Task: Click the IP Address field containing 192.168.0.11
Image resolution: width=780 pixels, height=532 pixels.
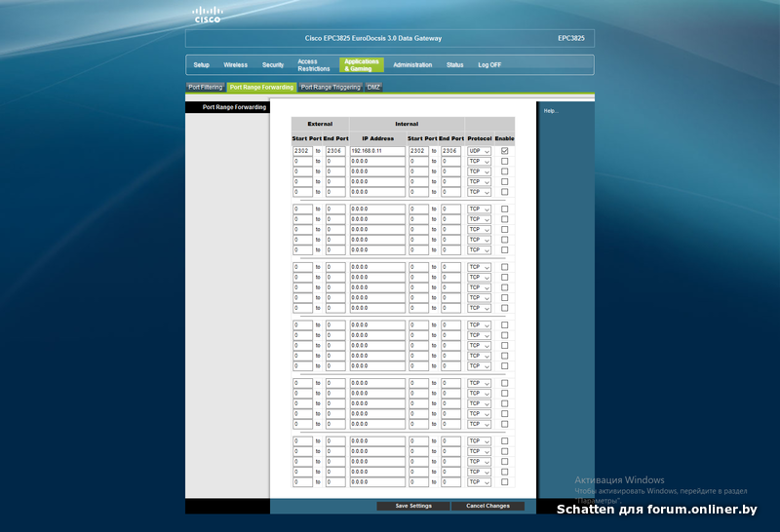Action: pyautogui.click(x=376, y=151)
